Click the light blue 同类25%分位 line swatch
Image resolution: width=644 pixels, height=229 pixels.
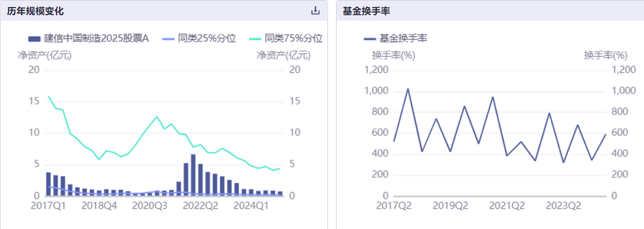[x=169, y=39]
